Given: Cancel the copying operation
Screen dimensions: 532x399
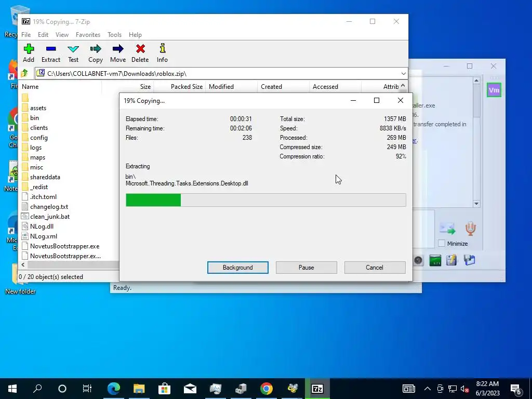Looking at the screenshot, I should point(375,268).
